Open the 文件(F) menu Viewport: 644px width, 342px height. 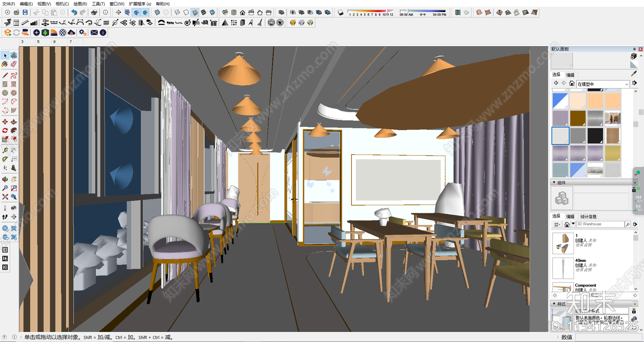coord(8,4)
